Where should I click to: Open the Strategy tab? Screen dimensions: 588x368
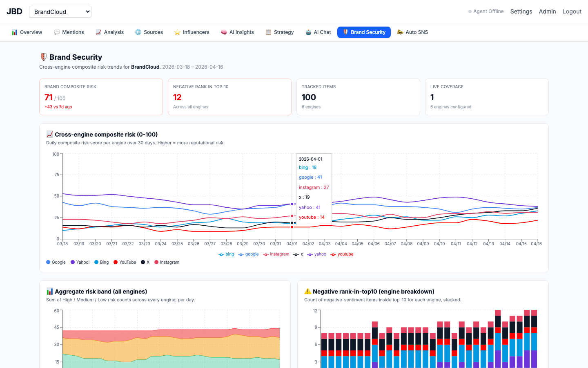[280, 32]
